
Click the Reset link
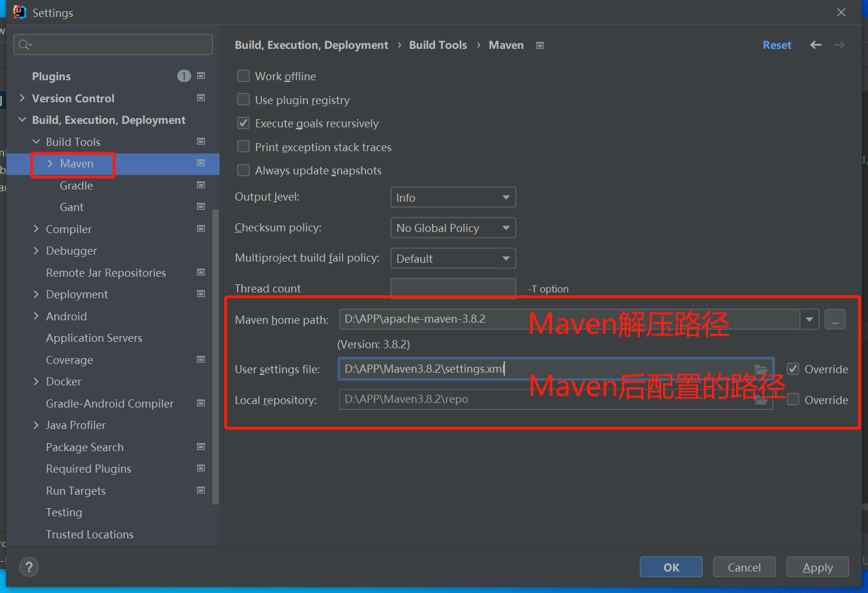(x=777, y=45)
